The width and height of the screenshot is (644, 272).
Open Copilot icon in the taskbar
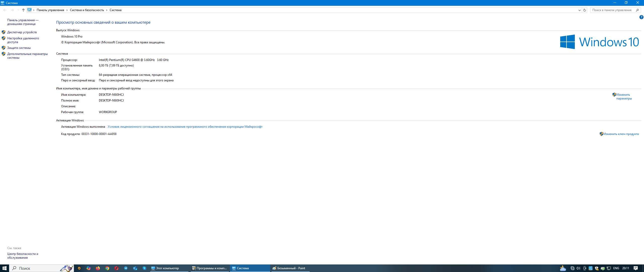[x=89, y=268]
